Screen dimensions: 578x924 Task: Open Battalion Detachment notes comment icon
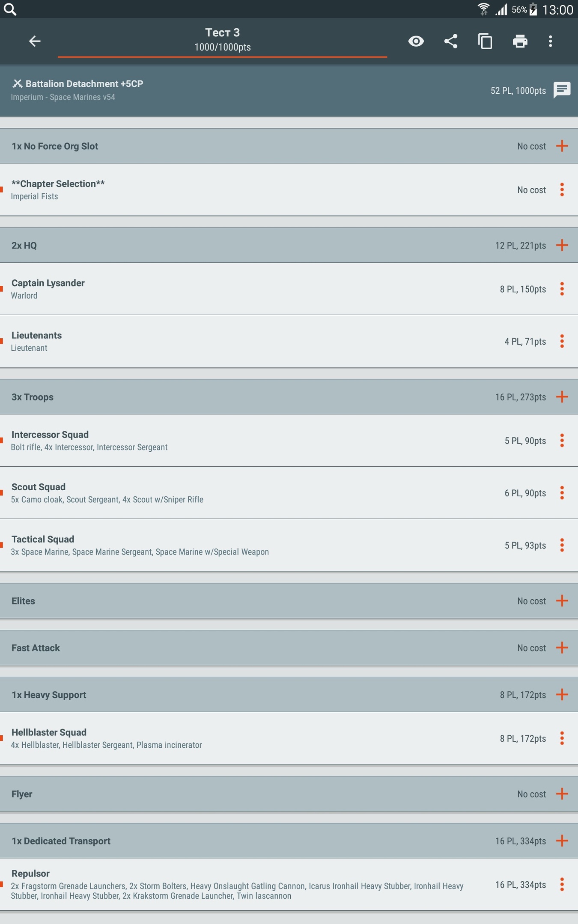coord(562,90)
